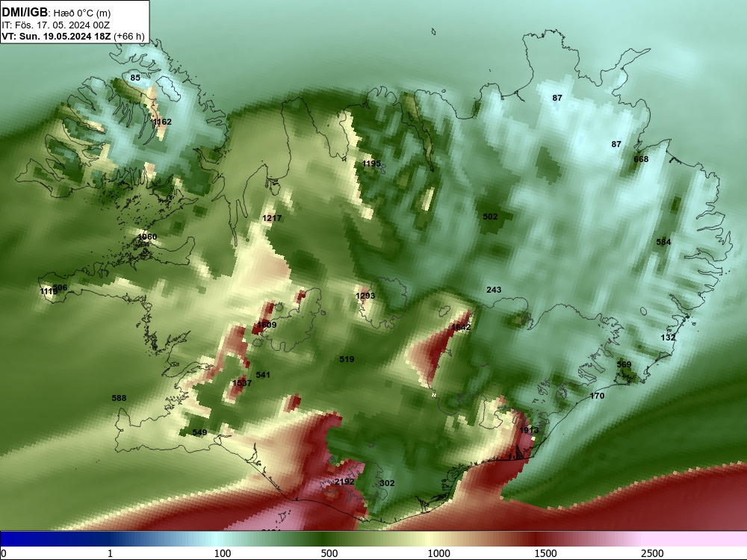This screenshot has height=560, width=747.
Task: Click the legend label 2500
Action: pyautogui.click(x=653, y=553)
